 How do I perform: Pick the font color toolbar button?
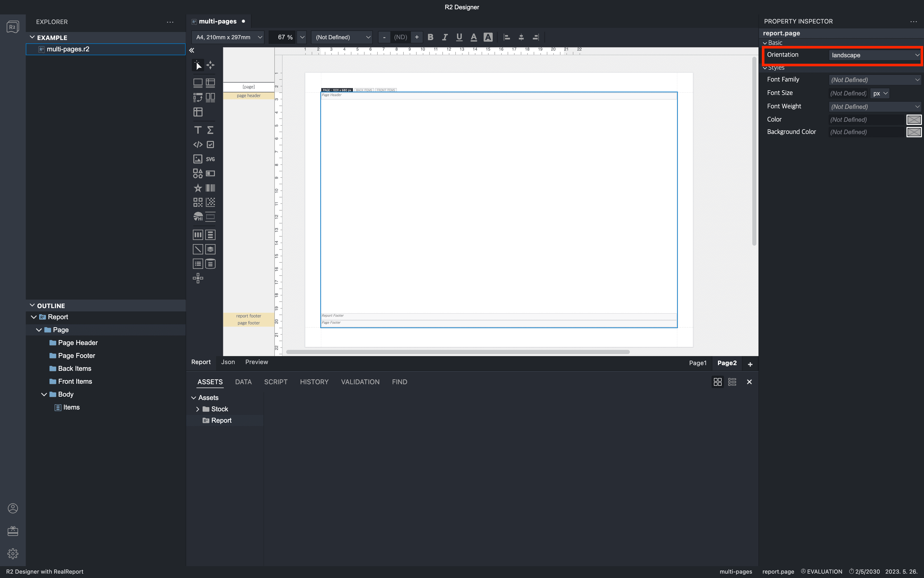[474, 37]
